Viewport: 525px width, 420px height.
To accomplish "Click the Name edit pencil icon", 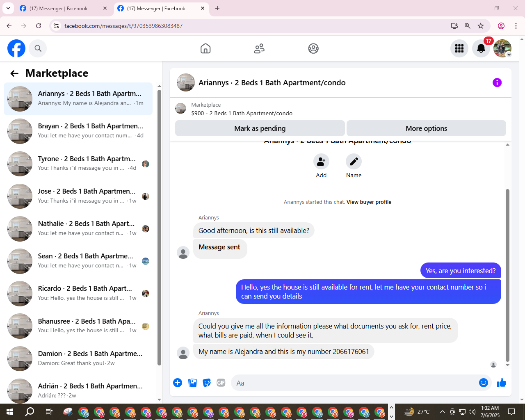I will (x=354, y=162).
